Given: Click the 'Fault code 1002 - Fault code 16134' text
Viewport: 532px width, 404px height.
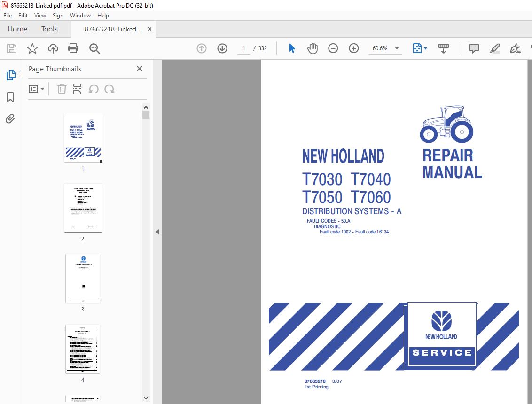Looking at the screenshot, I should tap(354, 232).
